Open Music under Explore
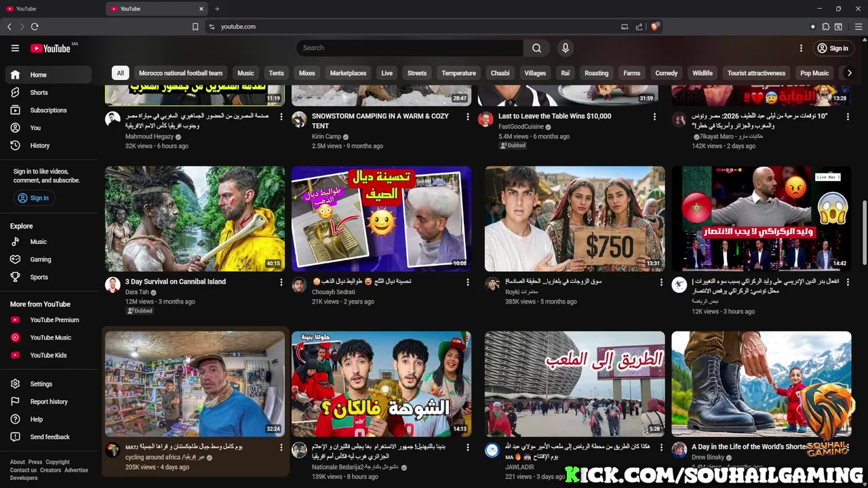This screenshot has height=488, width=868. tap(48, 241)
